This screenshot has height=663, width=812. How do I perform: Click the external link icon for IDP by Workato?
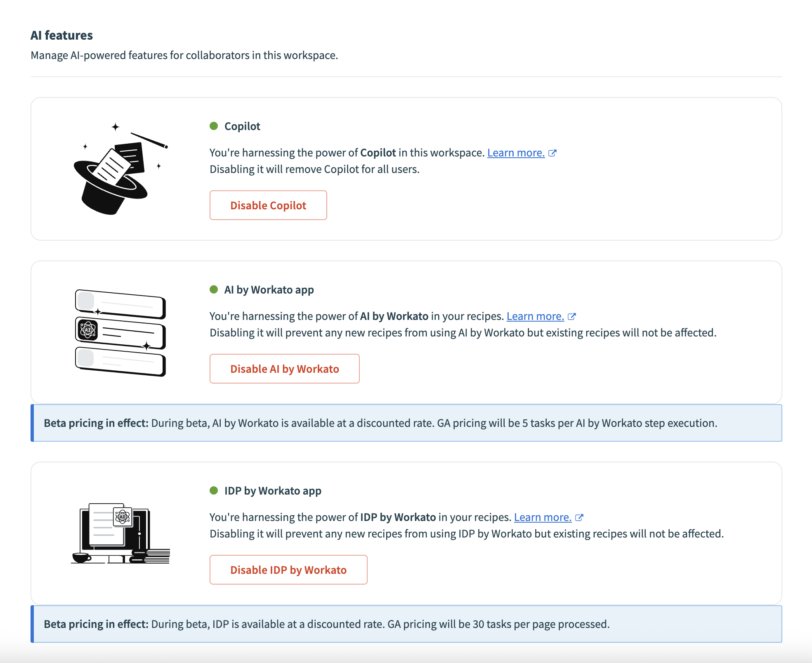pos(579,517)
